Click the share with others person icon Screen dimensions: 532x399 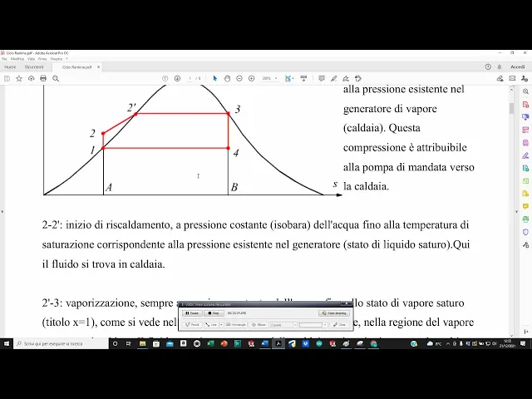click(x=525, y=79)
